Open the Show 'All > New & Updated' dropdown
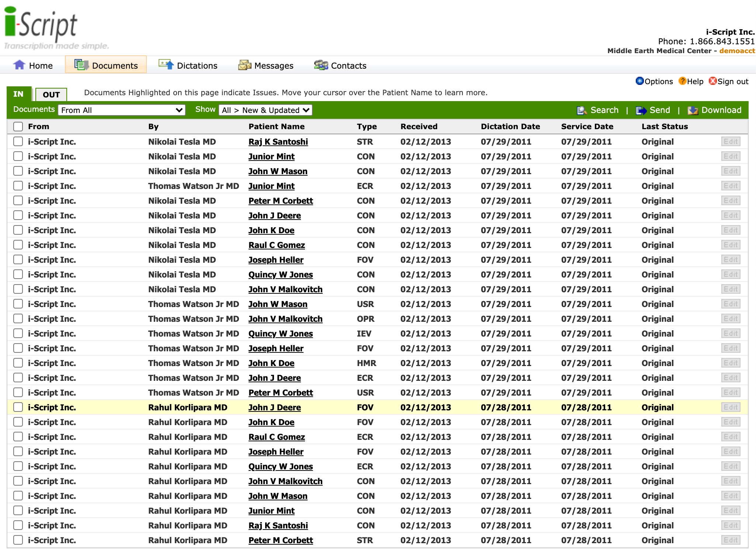 [265, 110]
